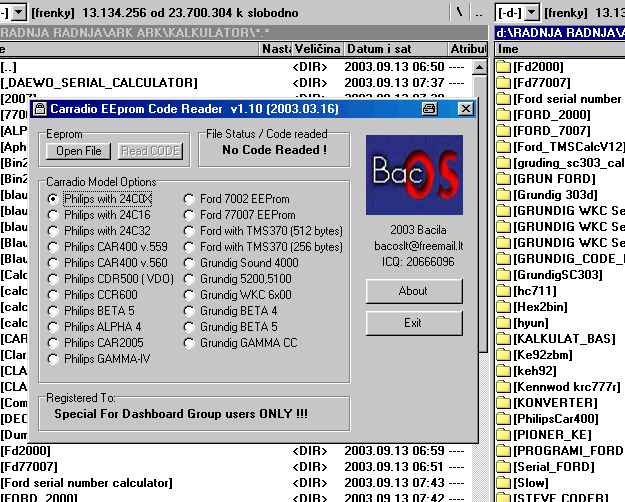The width and height of the screenshot is (625, 502).
Task: Click the Exit button
Action: click(x=414, y=323)
